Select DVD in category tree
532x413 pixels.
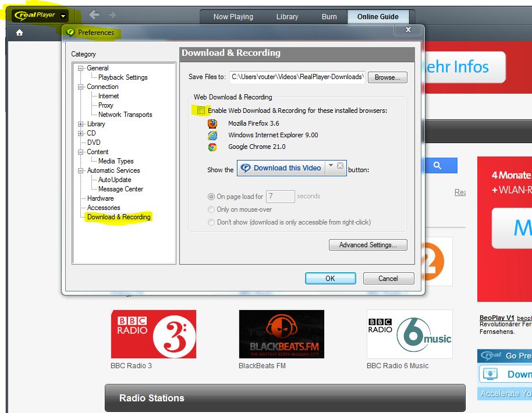[94, 143]
